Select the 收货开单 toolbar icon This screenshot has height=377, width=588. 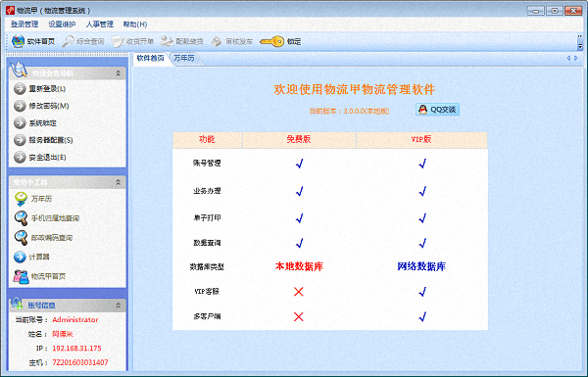tap(118, 41)
